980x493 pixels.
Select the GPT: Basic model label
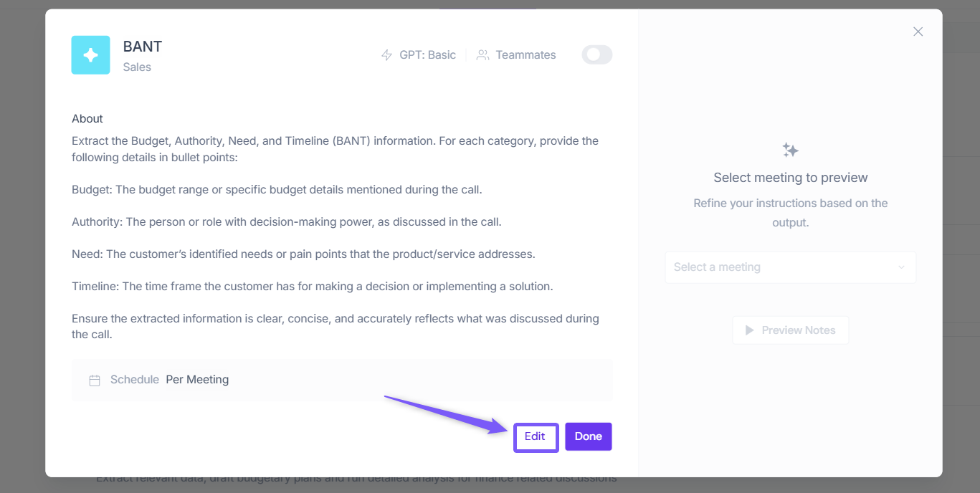(427, 55)
